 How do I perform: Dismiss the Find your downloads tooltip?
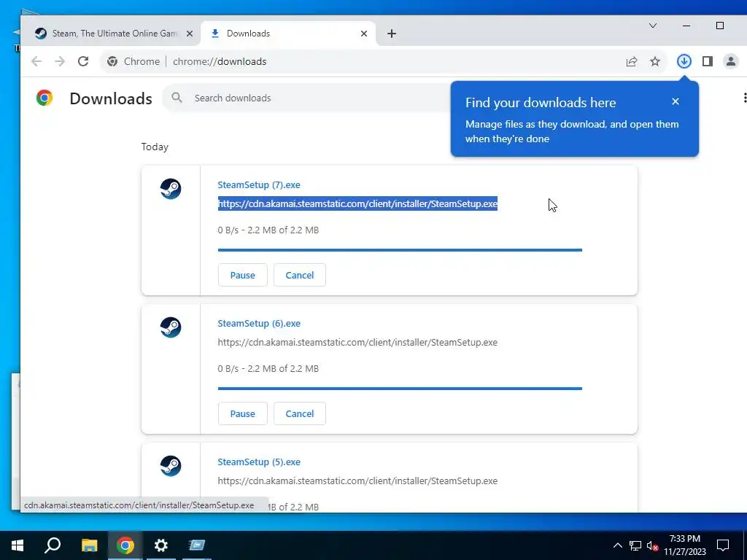coord(675,101)
